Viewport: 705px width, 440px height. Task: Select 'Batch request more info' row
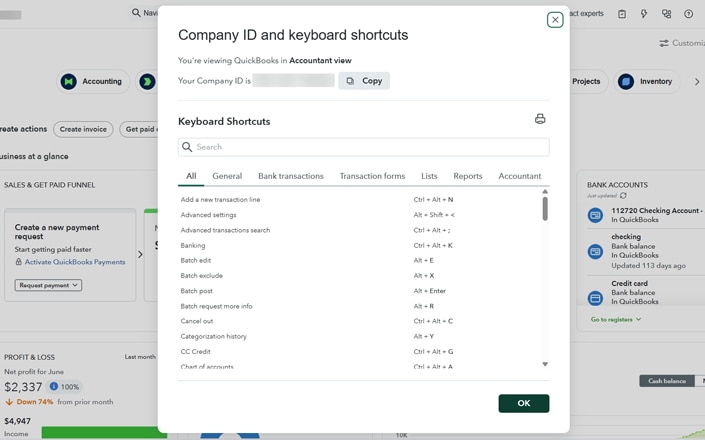coord(360,306)
